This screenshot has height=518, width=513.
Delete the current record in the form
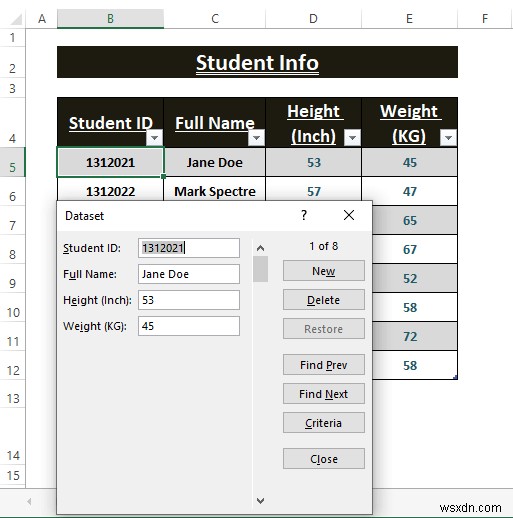click(x=324, y=300)
